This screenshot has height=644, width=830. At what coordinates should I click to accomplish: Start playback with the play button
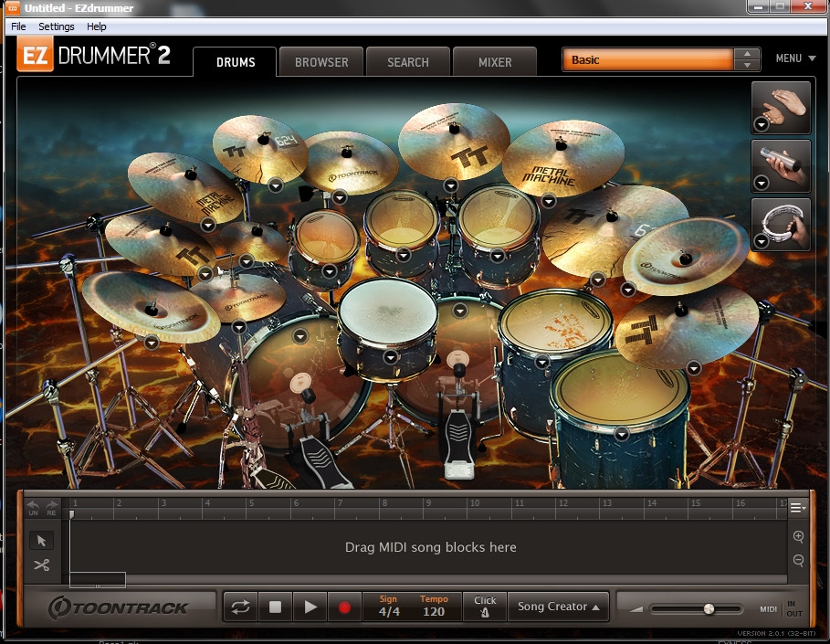(310, 607)
